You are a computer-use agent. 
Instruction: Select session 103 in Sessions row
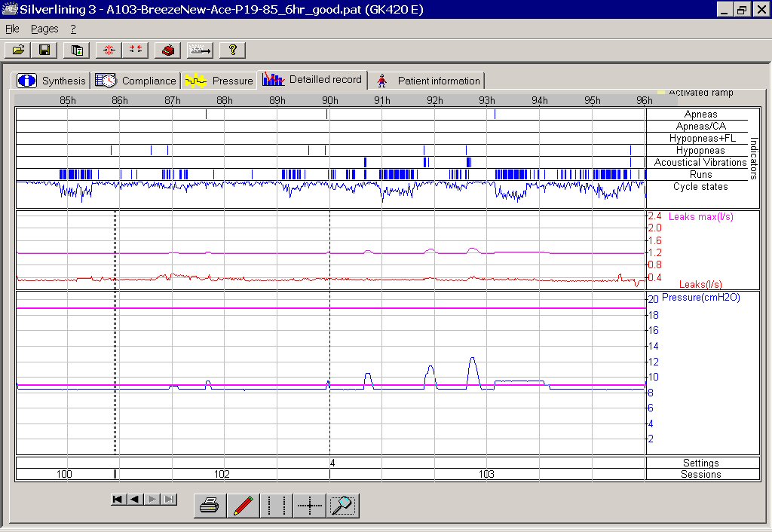(486, 475)
